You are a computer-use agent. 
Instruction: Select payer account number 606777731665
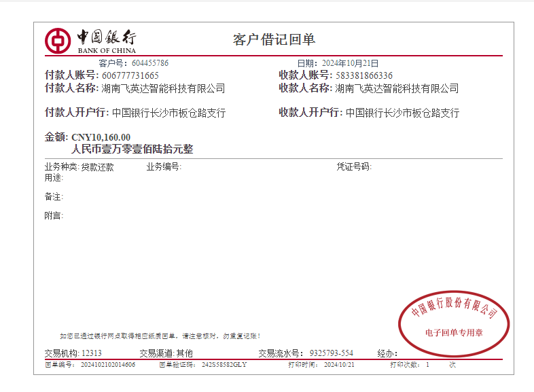coord(130,75)
